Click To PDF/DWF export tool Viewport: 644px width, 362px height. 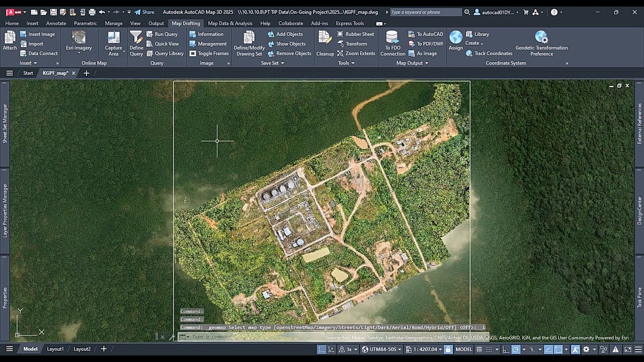tap(426, 44)
